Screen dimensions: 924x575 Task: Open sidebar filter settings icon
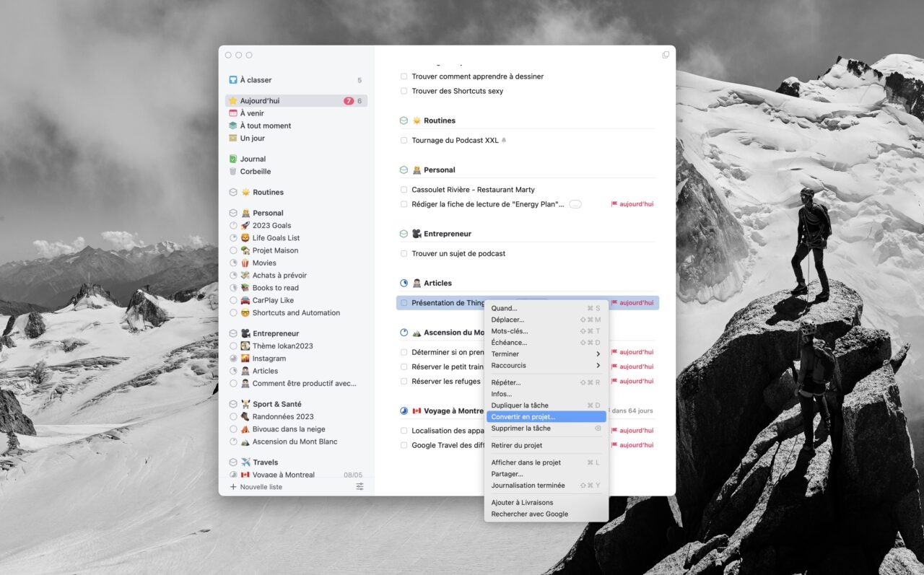point(359,487)
